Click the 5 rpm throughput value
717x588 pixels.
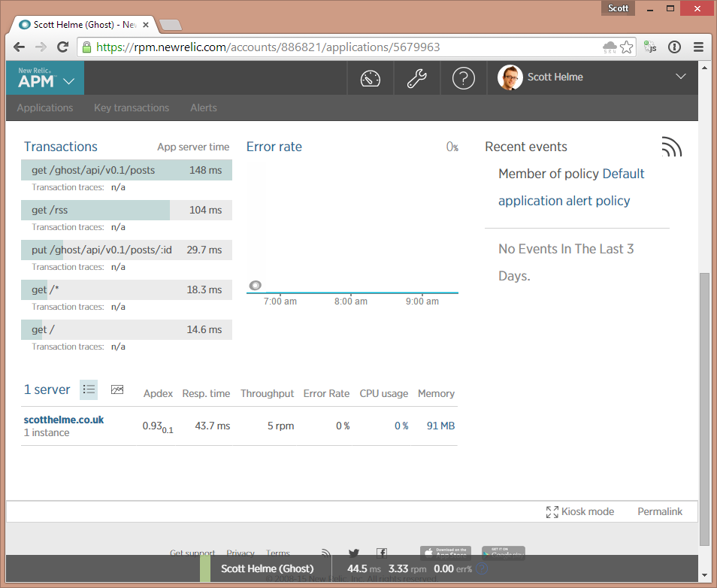[x=280, y=426]
